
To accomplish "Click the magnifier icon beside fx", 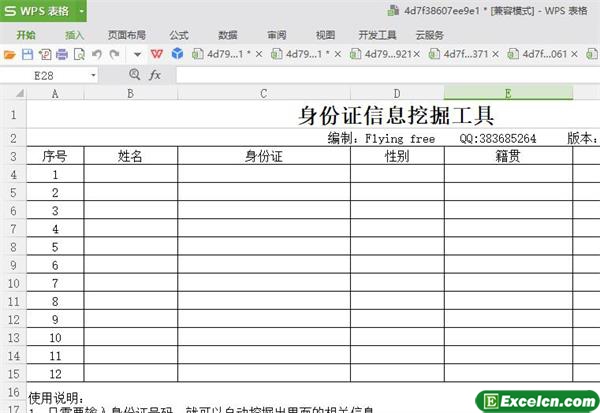I will coord(134,74).
